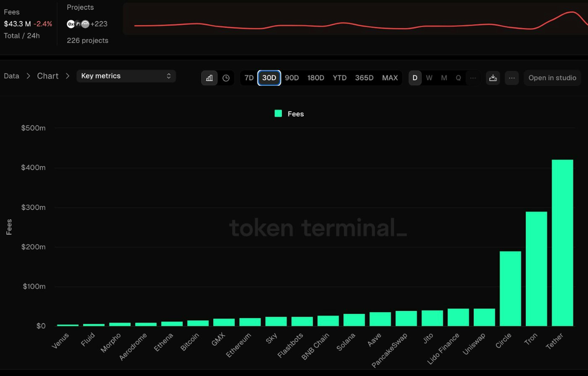The image size is (588, 376).
Task: Click the third gray project avatar icon
Action: click(85, 24)
